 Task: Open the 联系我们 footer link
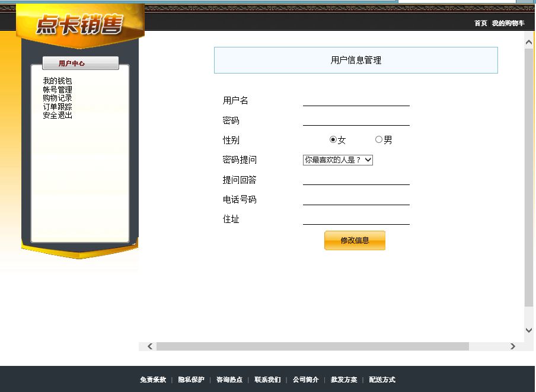pyautogui.click(x=267, y=380)
